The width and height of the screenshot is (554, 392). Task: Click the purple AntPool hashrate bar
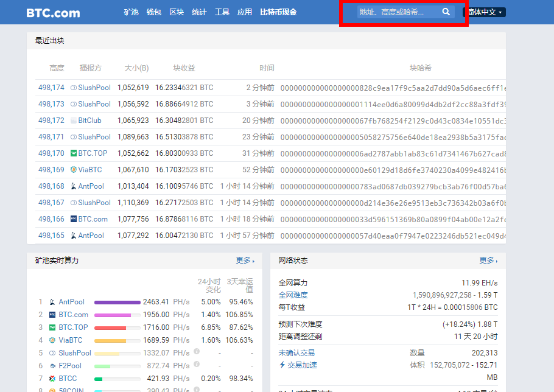117,302
